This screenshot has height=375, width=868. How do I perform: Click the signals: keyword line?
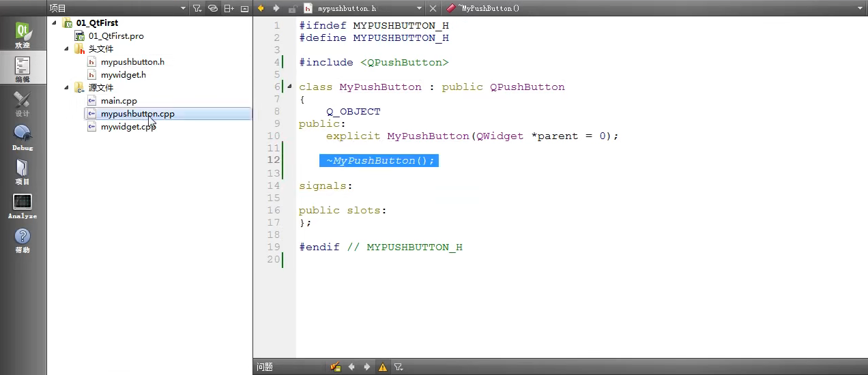coord(326,185)
